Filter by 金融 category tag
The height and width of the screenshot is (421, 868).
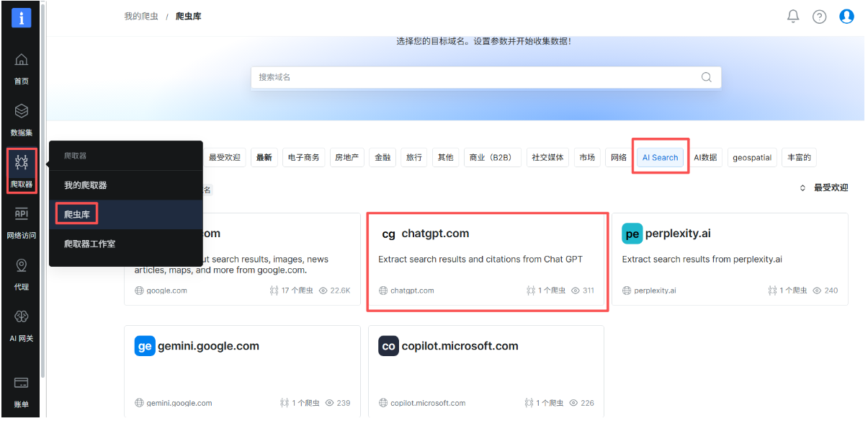tap(382, 157)
